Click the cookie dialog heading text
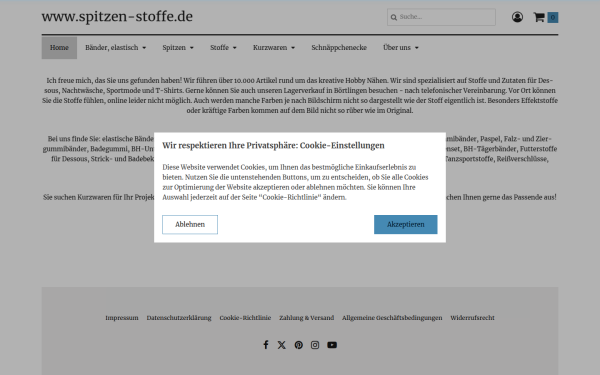 273,145
